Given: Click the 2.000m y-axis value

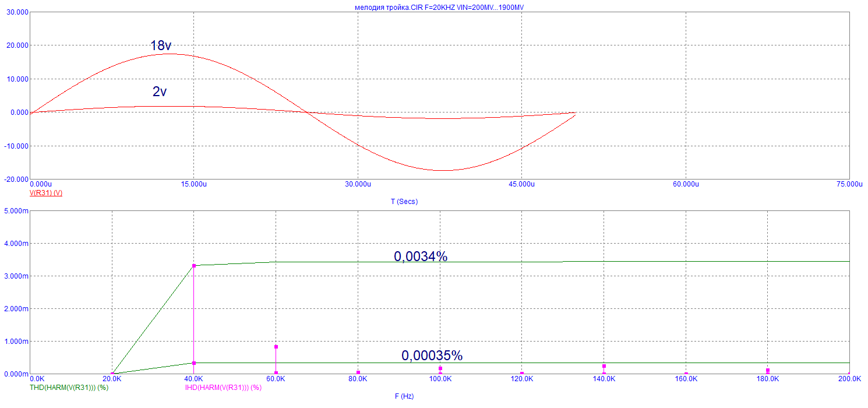Looking at the screenshot, I should 16,309.
